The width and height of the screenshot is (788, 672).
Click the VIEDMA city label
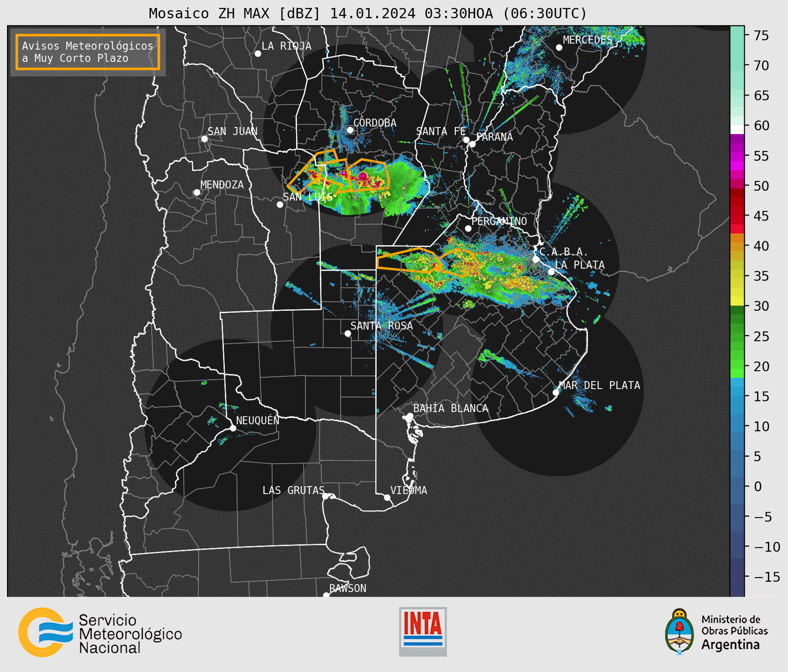pos(409,490)
